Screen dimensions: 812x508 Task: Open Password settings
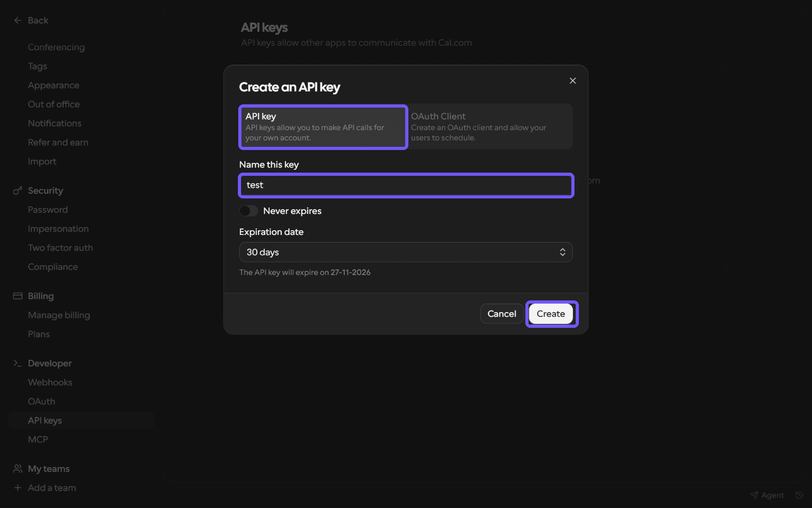point(48,210)
